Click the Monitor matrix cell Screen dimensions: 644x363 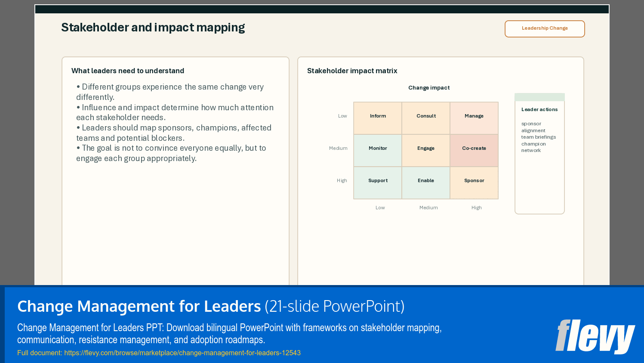[x=378, y=150]
